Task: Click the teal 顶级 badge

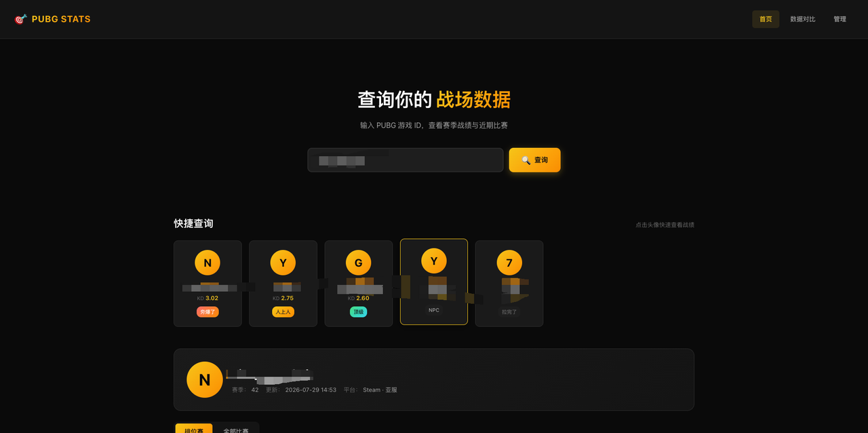Action: 359,312
